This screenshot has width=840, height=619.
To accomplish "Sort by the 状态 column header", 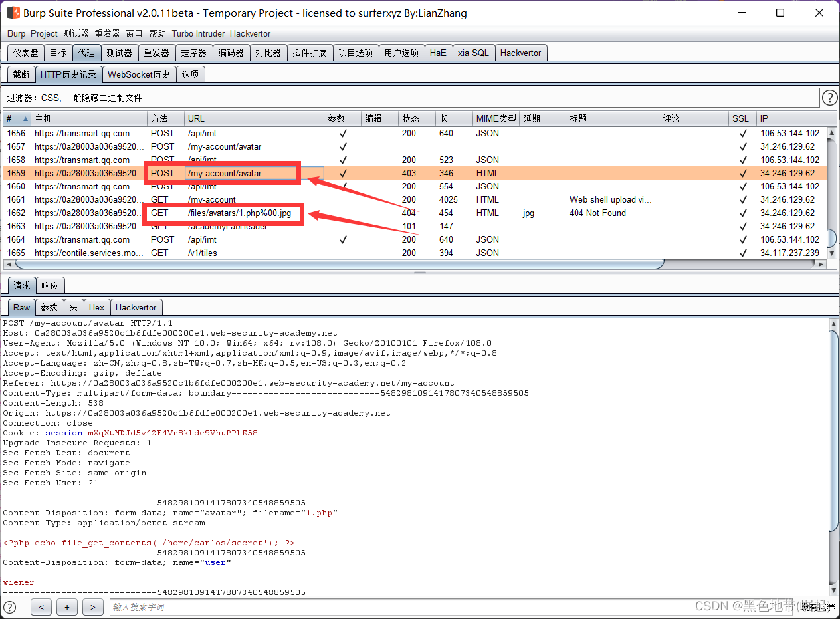I will pos(417,118).
